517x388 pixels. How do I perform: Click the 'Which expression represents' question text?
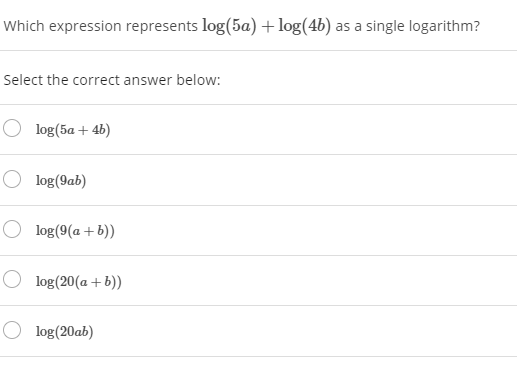(x=100, y=26)
